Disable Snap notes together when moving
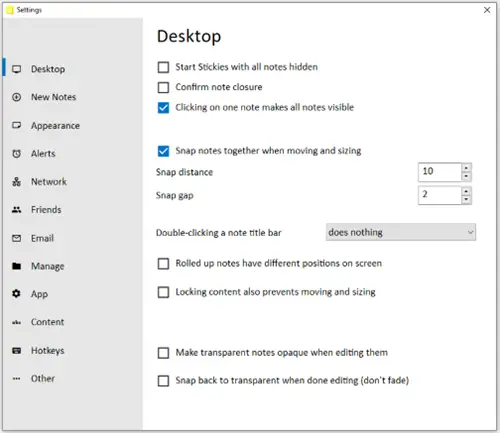The image size is (500, 433). (163, 151)
